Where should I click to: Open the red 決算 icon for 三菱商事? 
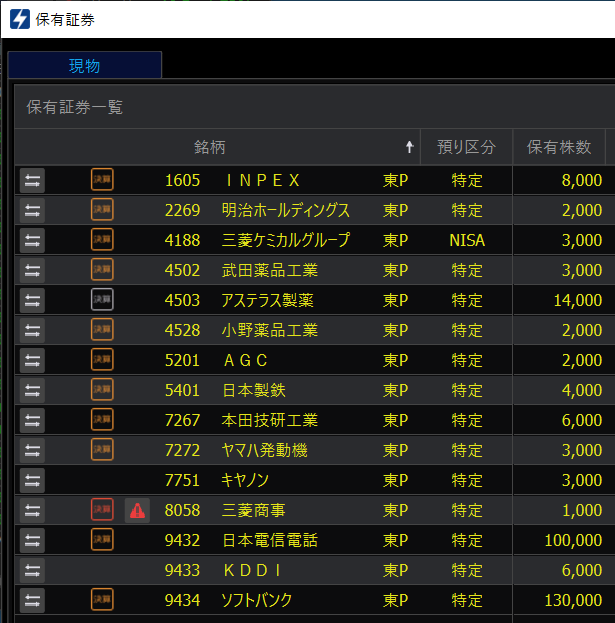[102, 509]
